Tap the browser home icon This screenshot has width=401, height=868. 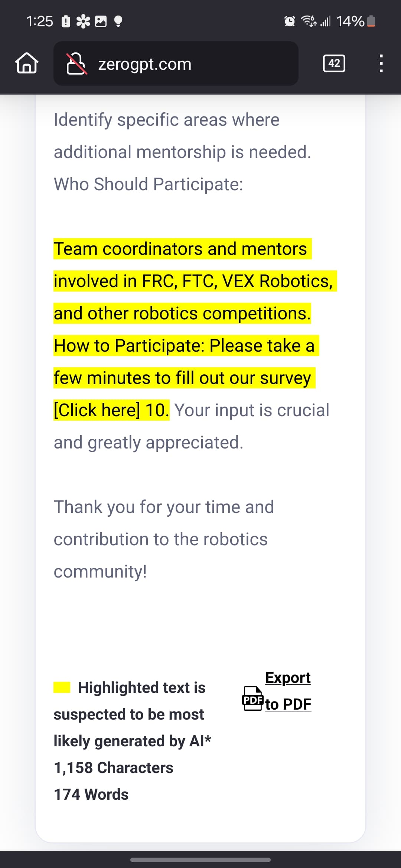pos(26,63)
